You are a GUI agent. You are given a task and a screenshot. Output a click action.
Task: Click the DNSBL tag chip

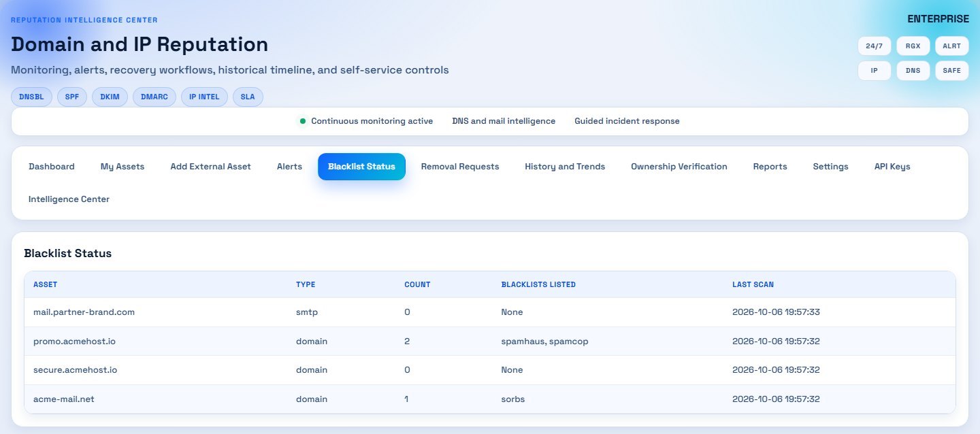32,97
